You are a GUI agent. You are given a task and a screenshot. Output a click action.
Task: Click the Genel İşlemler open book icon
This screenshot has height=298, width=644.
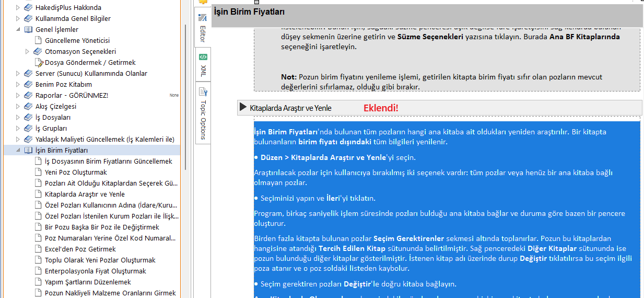coord(28,30)
